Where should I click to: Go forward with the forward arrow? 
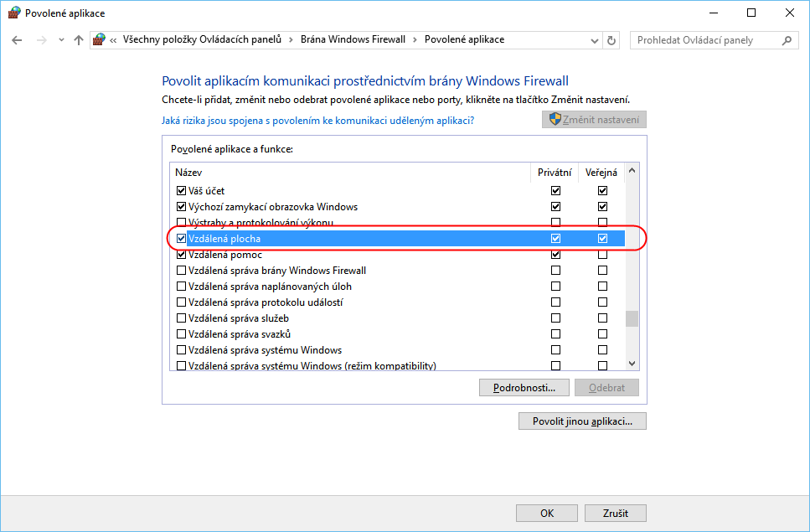42,40
